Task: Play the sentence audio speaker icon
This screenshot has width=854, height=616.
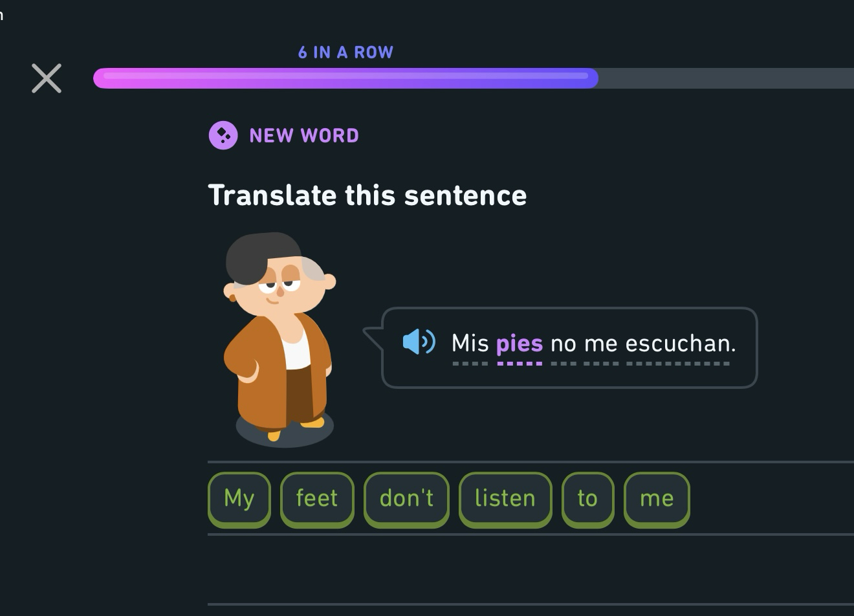Action: [419, 342]
